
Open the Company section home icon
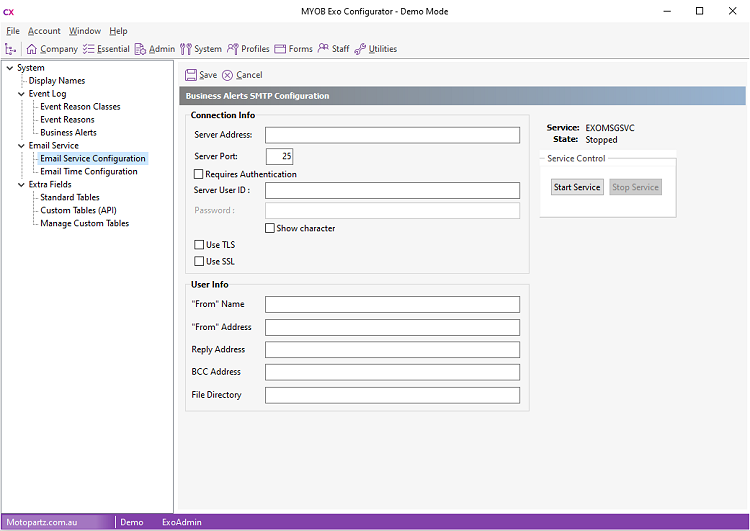pyautogui.click(x=32, y=49)
